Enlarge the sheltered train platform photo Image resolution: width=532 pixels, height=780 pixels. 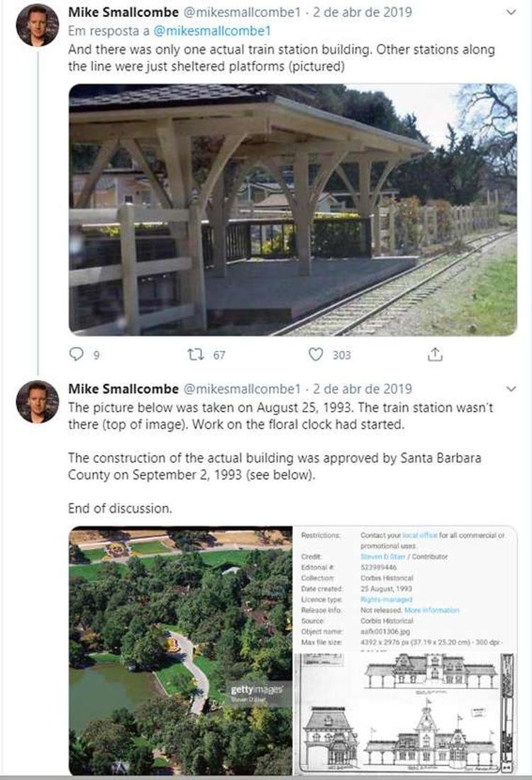tap(292, 209)
